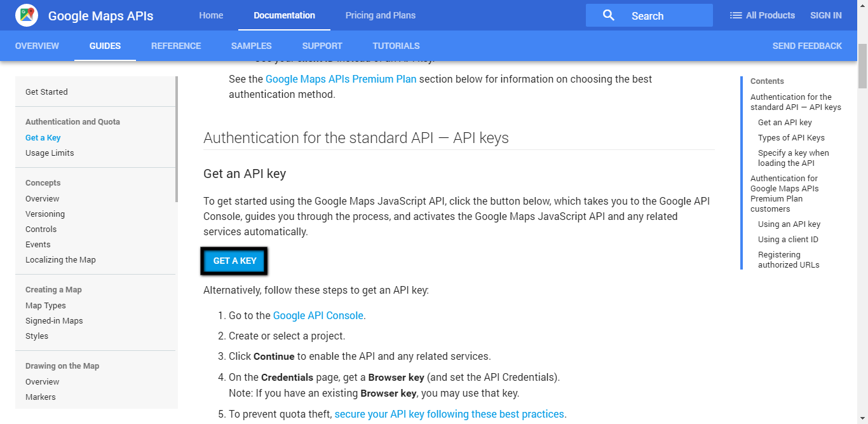
Task: Open the SAMPLES section
Action: pyautogui.click(x=251, y=46)
